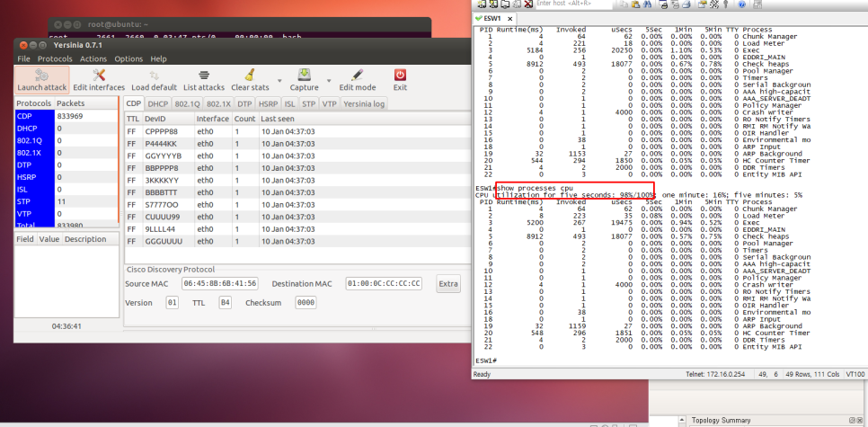Open the Options menu in Yersinia
The height and width of the screenshot is (427, 868).
pyautogui.click(x=128, y=58)
